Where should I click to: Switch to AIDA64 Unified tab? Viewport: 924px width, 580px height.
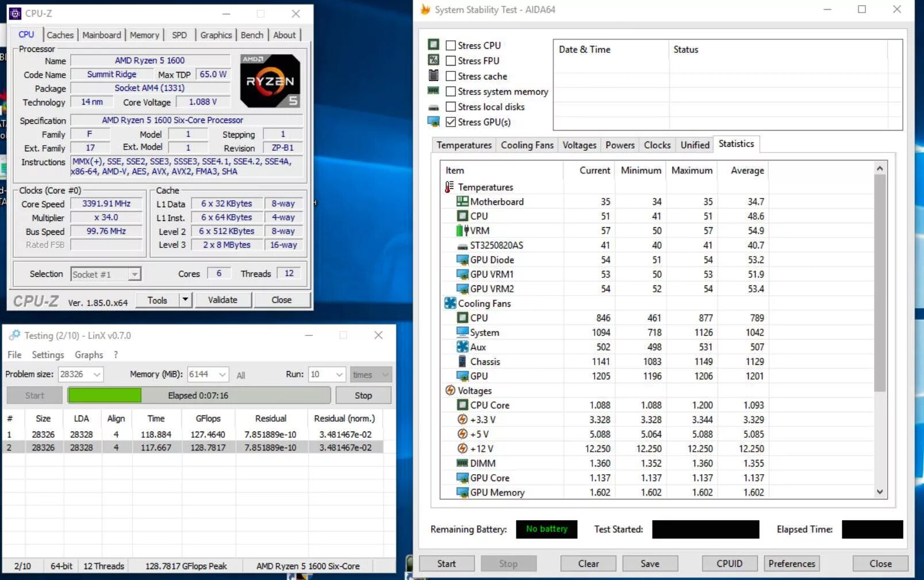(x=695, y=145)
